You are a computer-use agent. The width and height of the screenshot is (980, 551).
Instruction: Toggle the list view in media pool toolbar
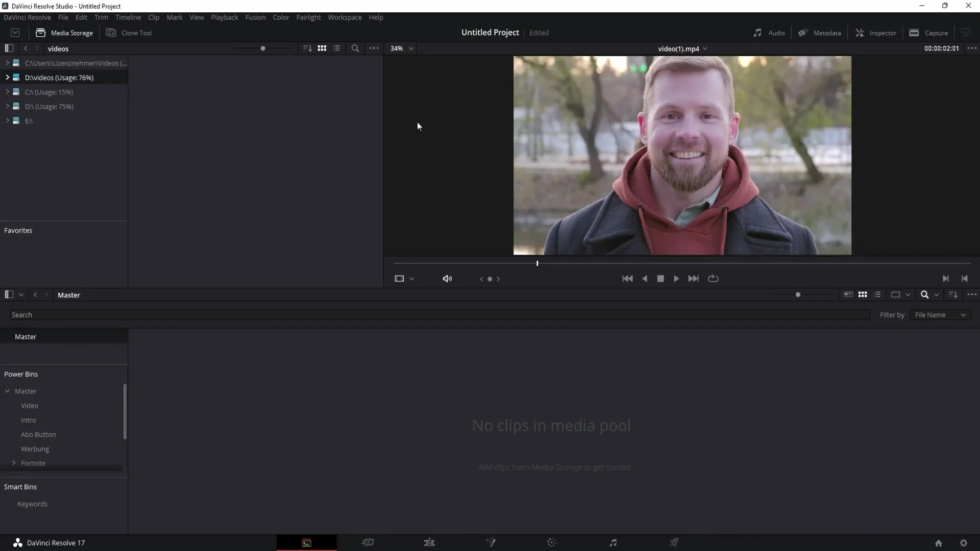(x=876, y=295)
